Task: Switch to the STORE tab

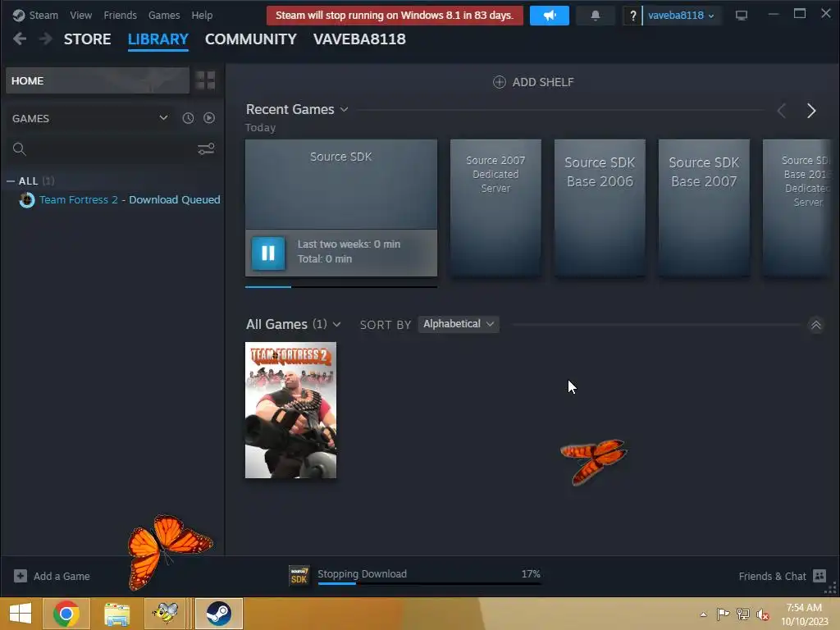Action: click(87, 39)
